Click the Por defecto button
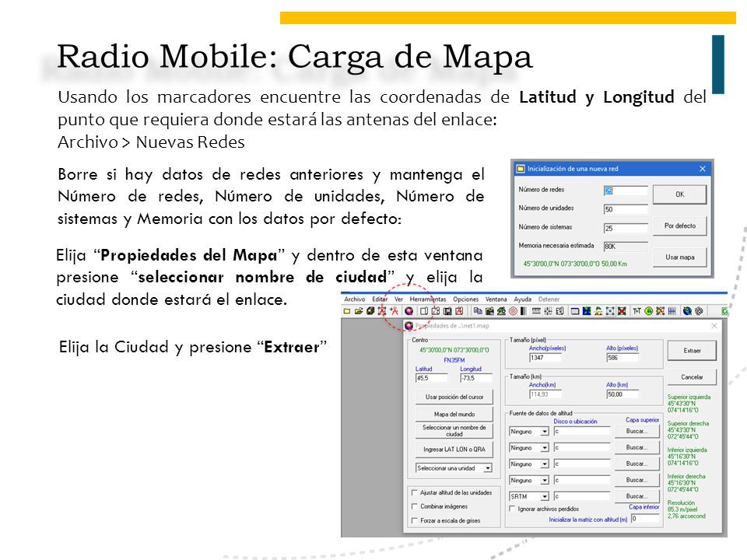This screenshot has height=560, width=747. tap(679, 226)
